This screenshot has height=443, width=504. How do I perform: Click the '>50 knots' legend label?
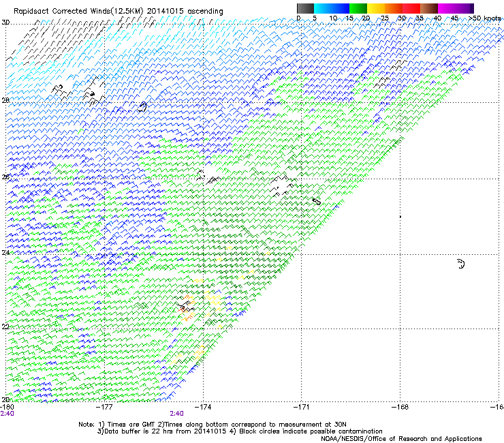click(x=485, y=18)
